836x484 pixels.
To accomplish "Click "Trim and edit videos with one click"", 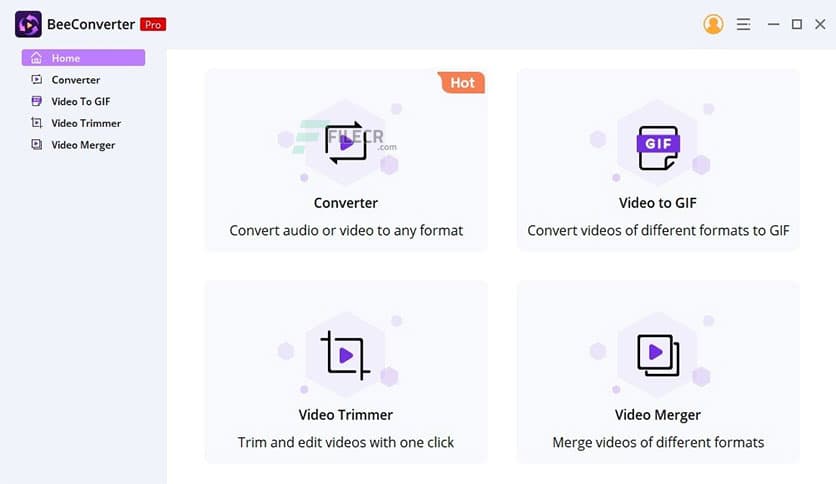I will click(x=345, y=442).
